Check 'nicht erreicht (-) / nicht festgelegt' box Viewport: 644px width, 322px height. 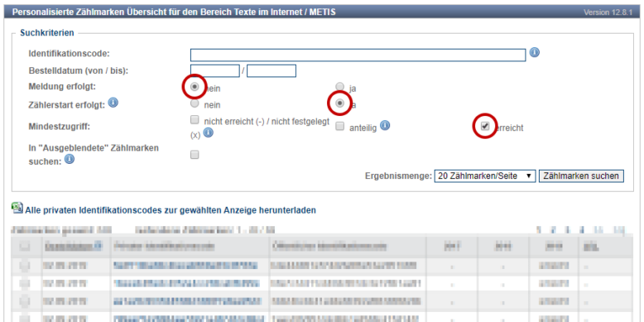[x=195, y=120]
